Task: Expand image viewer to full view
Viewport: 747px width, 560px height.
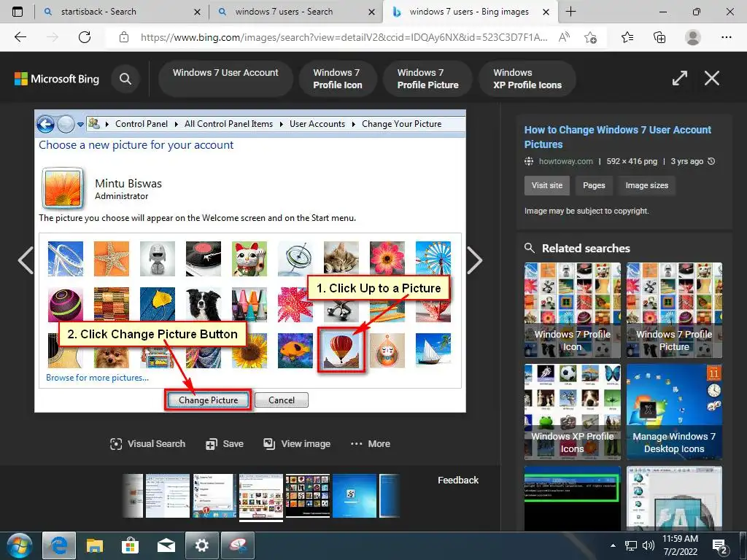Action: [x=680, y=78]
